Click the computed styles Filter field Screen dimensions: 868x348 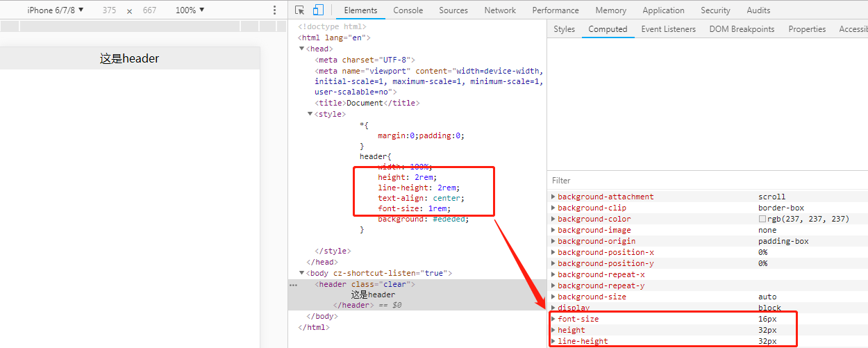707,181
